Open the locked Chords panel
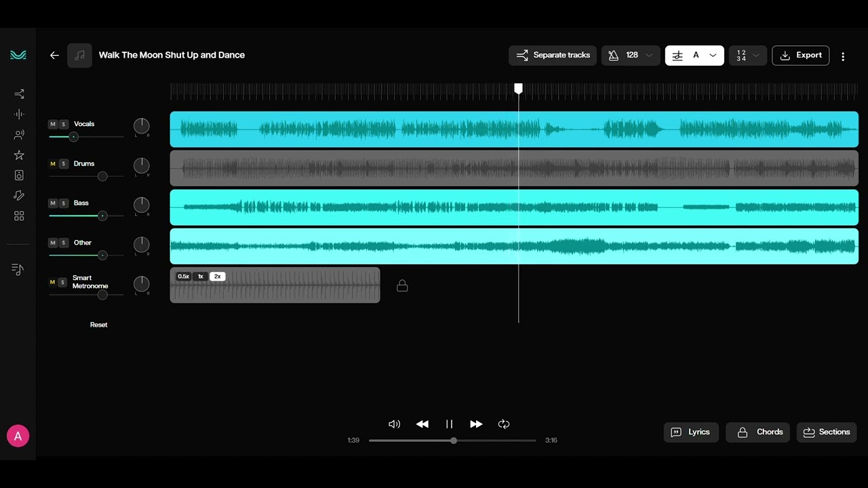 coord(757,432)
